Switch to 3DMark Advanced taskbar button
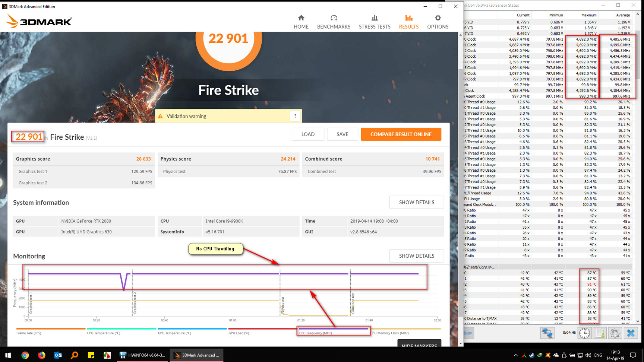This screenshot has height=362, width=644. pos(196,355)
